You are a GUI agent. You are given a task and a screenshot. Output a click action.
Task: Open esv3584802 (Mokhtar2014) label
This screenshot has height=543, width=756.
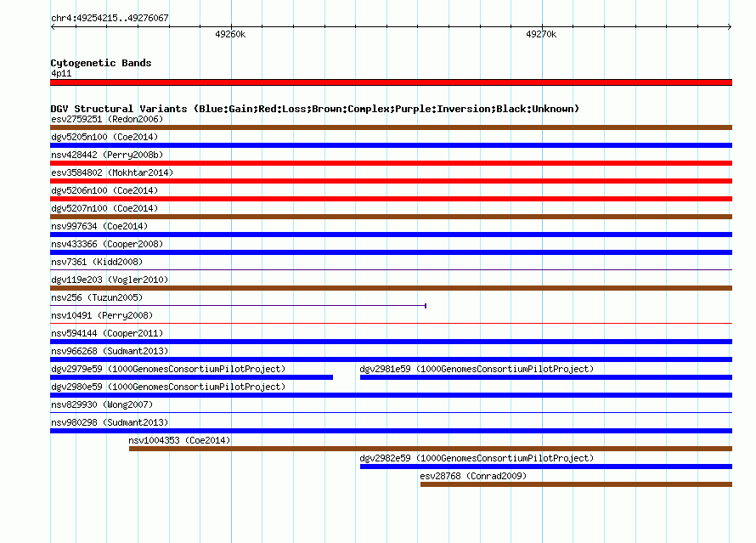pos(112,173)
